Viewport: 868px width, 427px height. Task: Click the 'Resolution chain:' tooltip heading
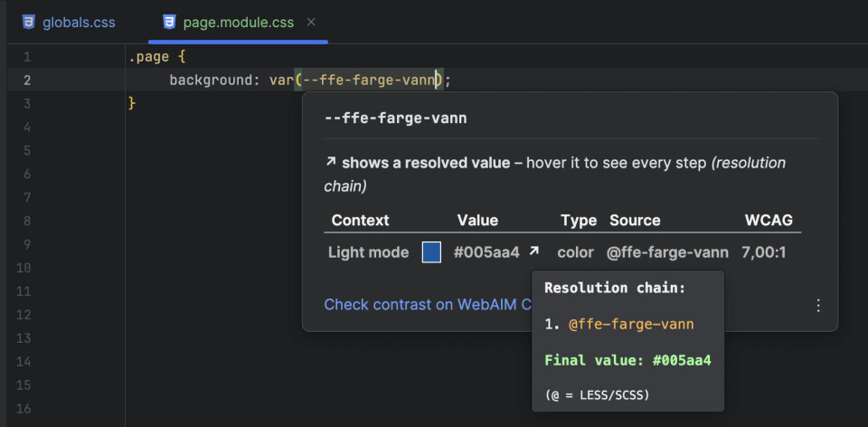[615, 288]
